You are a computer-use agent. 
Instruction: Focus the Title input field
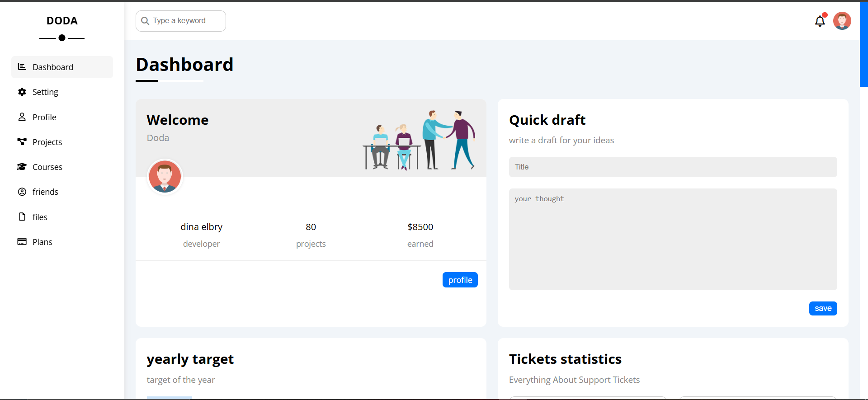point(673,167)
